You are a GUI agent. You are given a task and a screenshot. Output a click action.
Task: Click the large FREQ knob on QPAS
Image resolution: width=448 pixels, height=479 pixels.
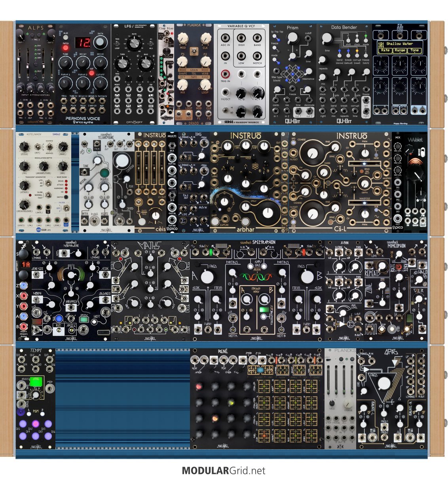(x=383, y=383)
